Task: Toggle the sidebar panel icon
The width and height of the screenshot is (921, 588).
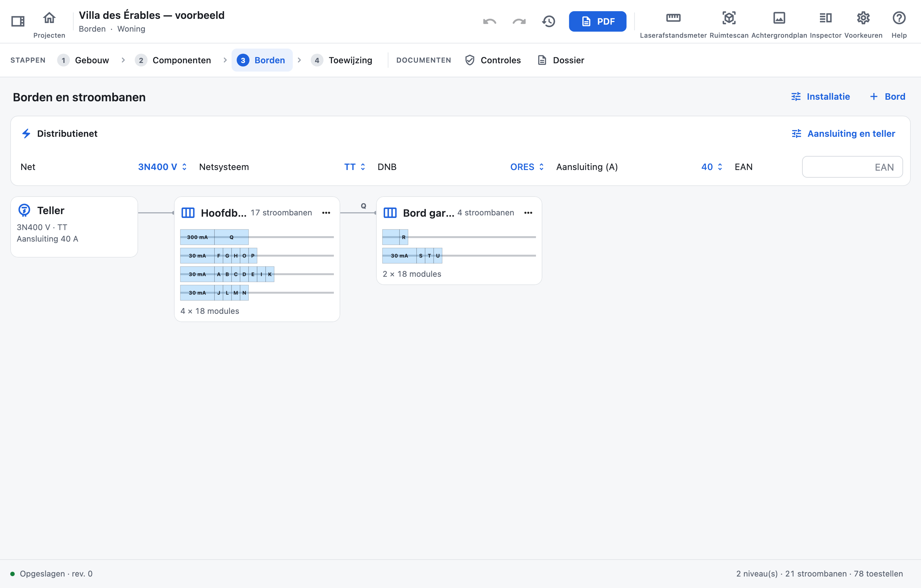Action: tap(18, 21)
